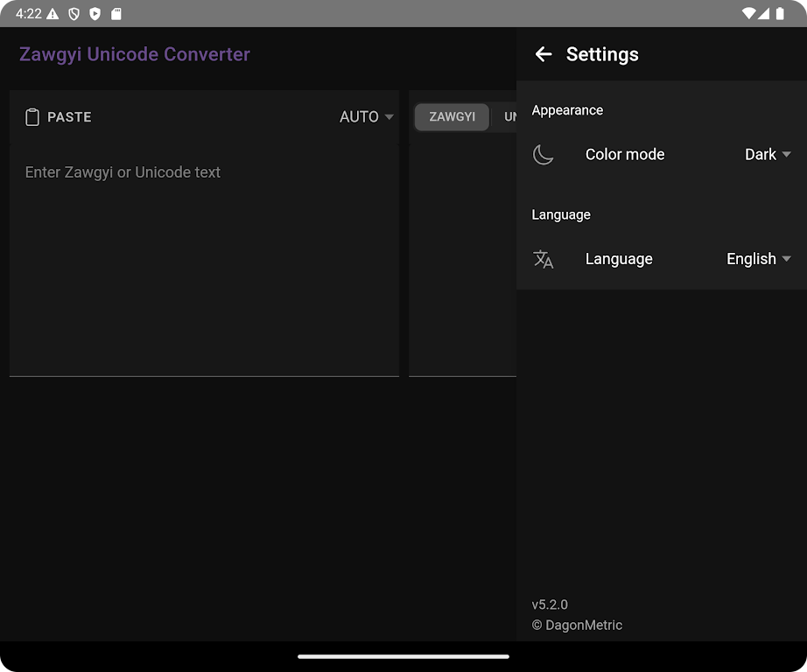Tap the SD card status bar icon
This screenshot has height=672, width=807.
(116, 13)
